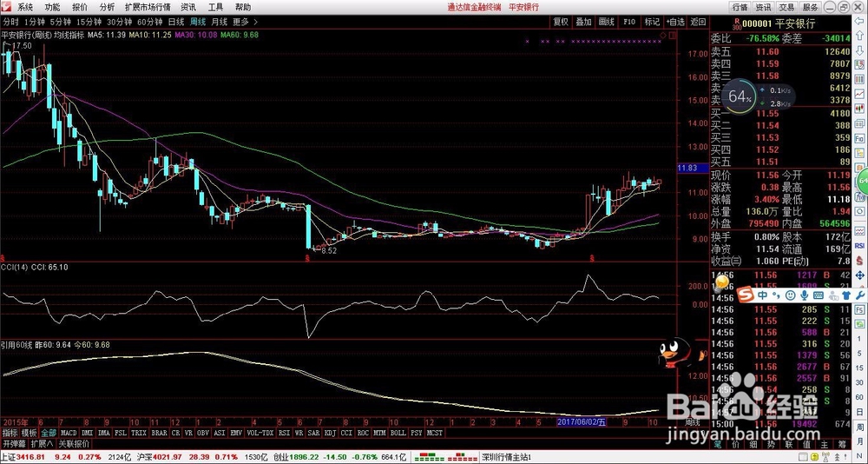Screen dimensions: 868x464
Task: Switch to 周 period in sidebar
Action: 859,427
